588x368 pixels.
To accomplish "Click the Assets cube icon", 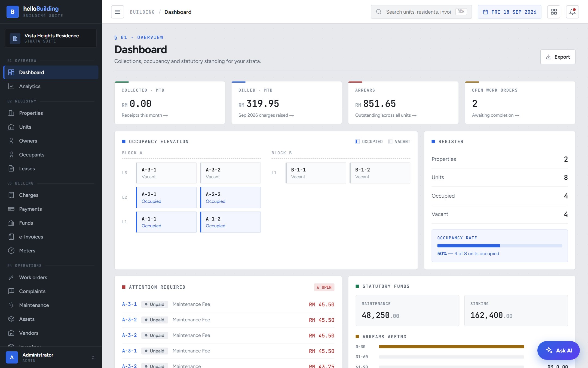I will point(11,319).
